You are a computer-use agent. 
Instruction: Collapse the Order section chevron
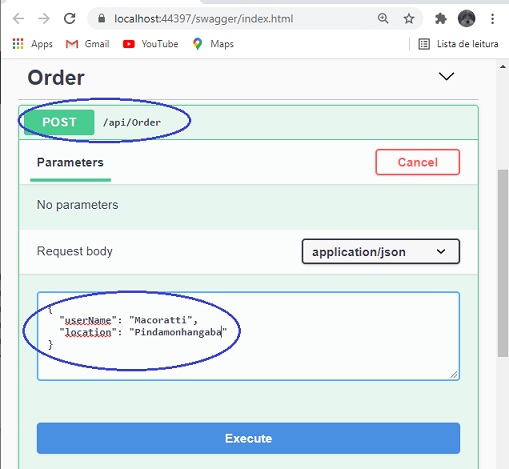[x=446, y=76]
